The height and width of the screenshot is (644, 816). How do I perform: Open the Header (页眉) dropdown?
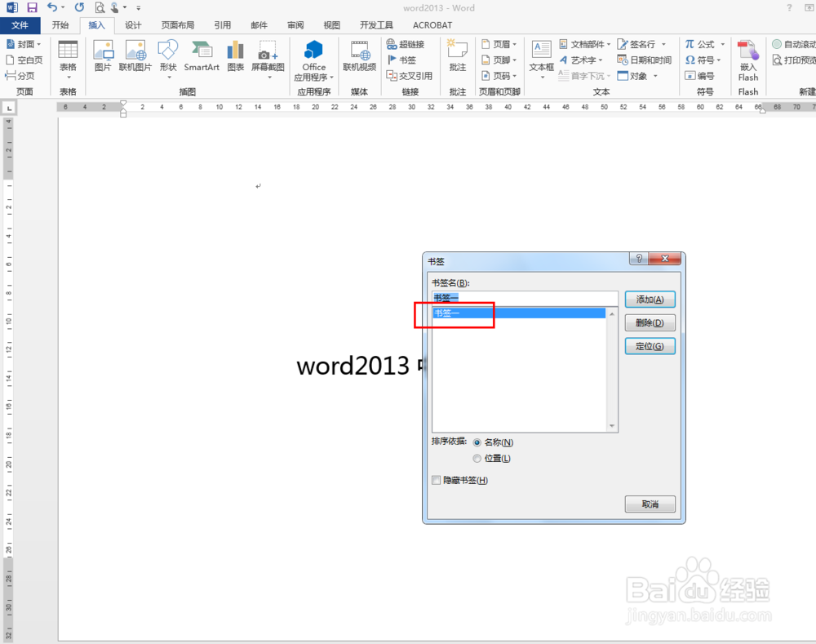499,44
